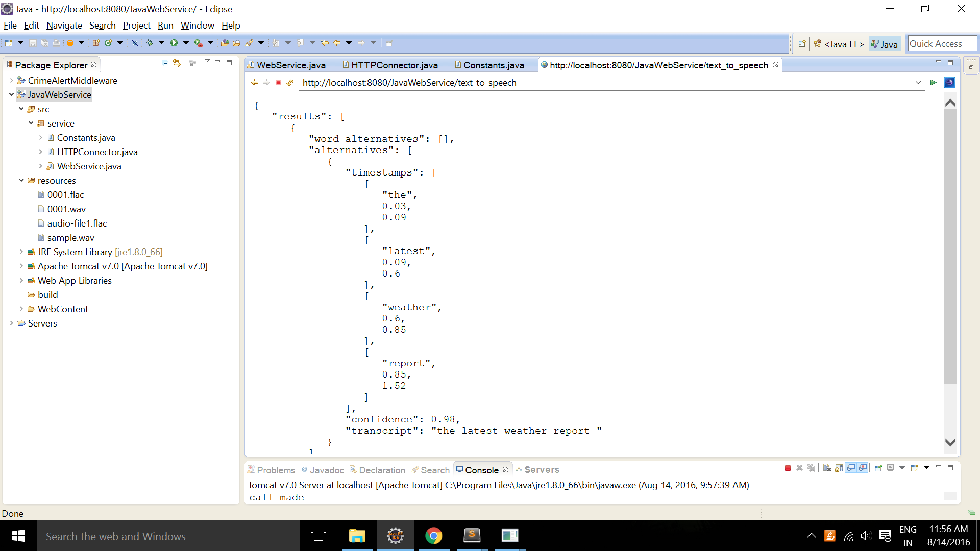
Task: Collapse the resources folder
Action: click(x=21, y=181)
